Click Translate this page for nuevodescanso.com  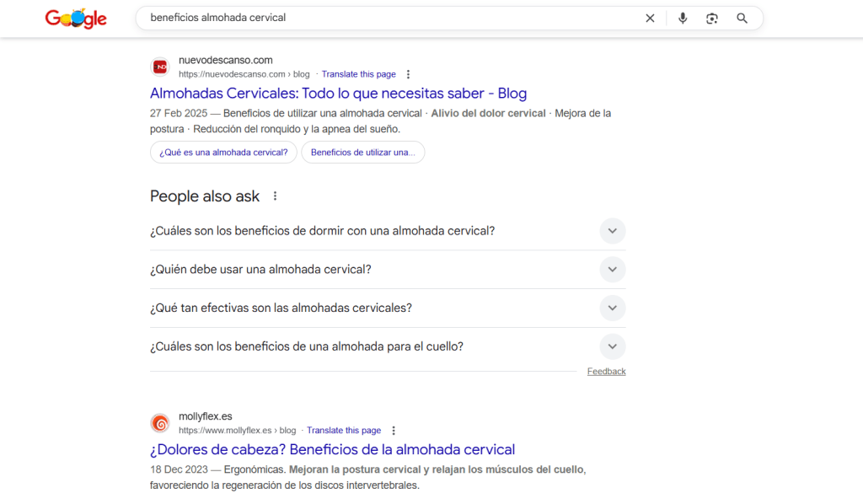358,74
